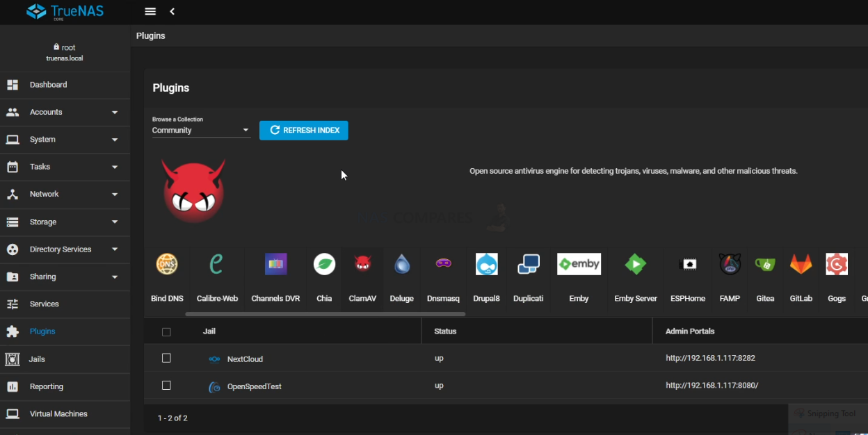The width and height of the screenshot is (868, 435).
Task: Click the Plugins breadcrumb title
Action: (151, 35)
